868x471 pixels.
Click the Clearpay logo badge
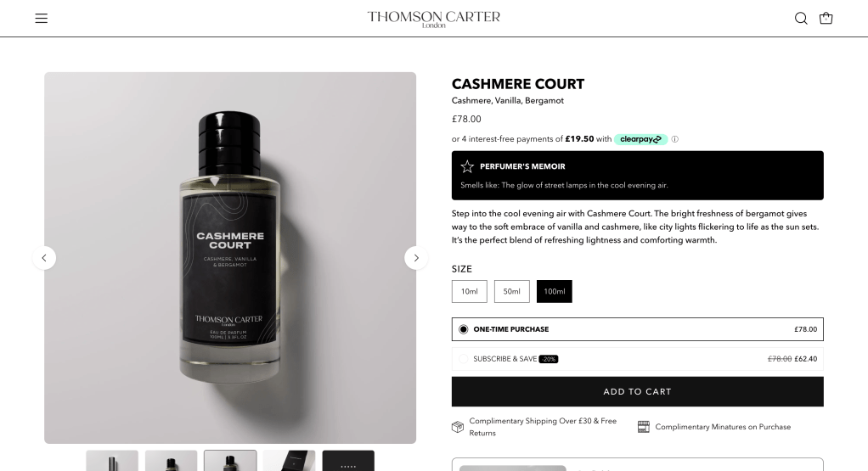click(640, 139)
